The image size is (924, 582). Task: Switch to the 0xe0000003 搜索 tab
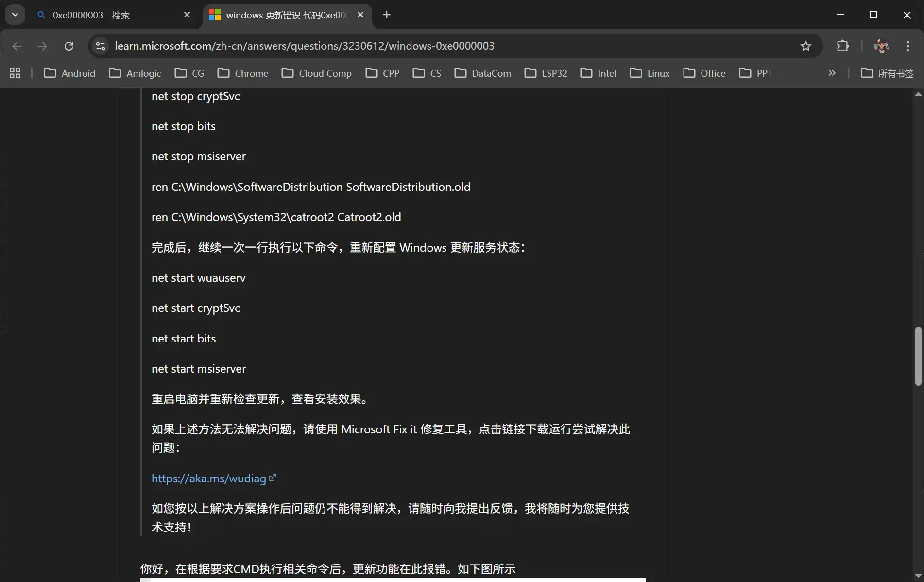click(107, 15)
